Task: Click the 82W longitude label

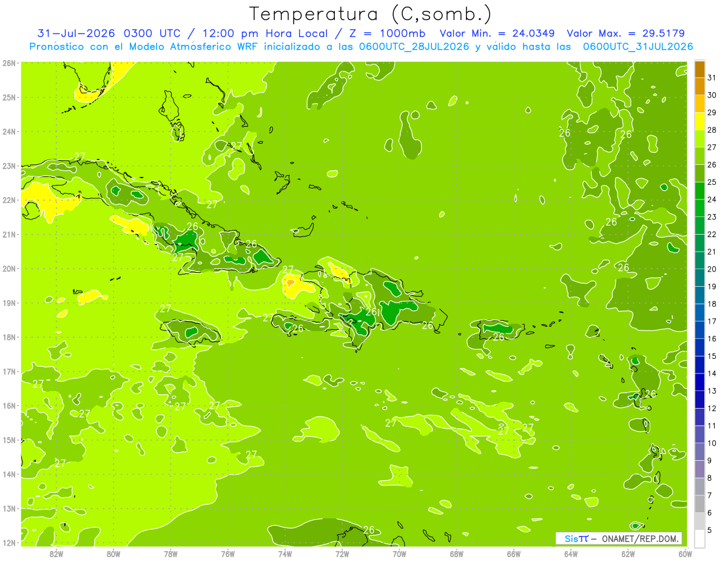Action: (56, 553)
